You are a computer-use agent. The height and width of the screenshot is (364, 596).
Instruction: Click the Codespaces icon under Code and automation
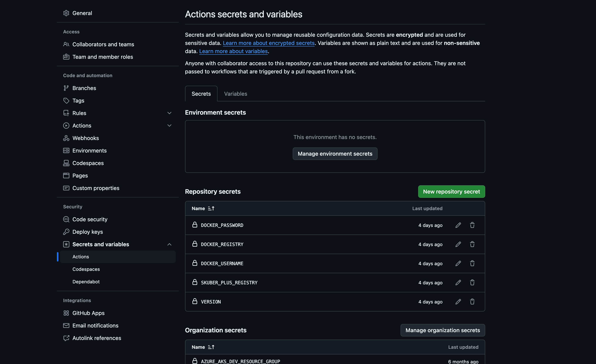click(x=66, y=163)
